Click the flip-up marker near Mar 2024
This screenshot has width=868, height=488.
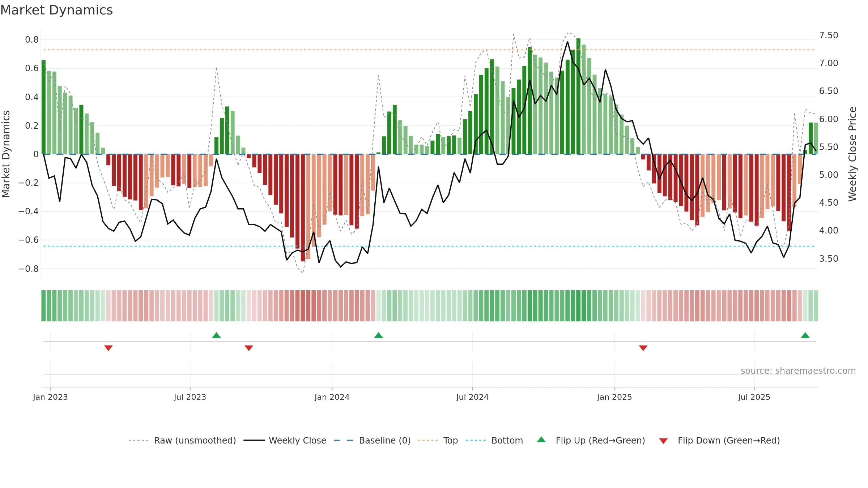(378, 335)
